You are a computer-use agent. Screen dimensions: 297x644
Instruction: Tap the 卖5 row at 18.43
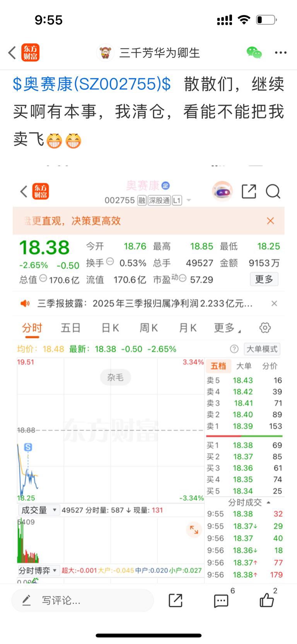245,380
